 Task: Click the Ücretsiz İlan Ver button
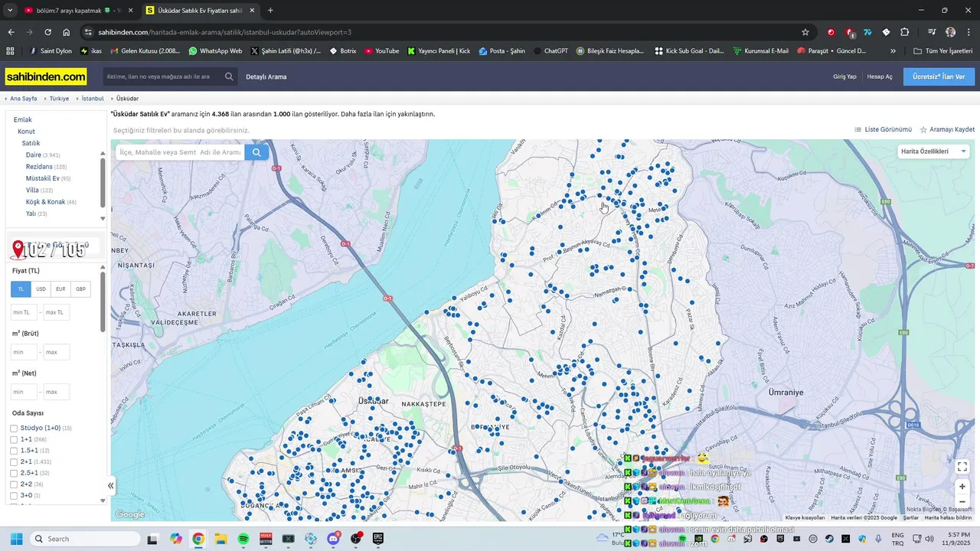pos(939,77)
